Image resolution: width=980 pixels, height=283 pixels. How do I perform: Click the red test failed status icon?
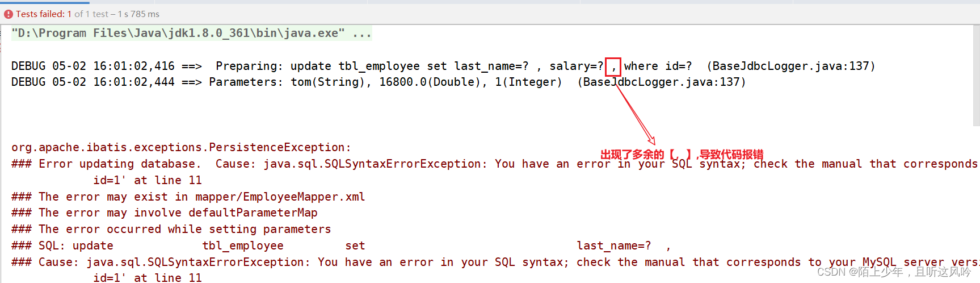[9, 14]
